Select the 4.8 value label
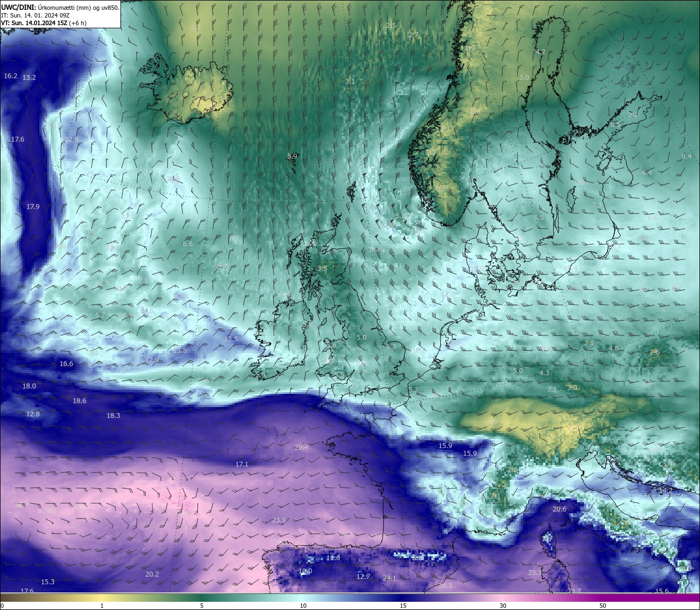700x610 pixels. coord(614,348)
